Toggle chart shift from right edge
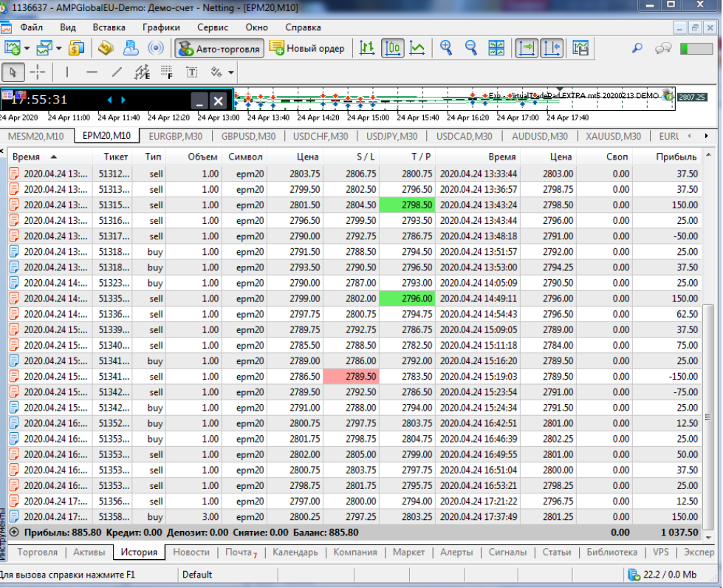Image resolution: width=723 pixels, height=588 pixels. click(x=552, y=49)
